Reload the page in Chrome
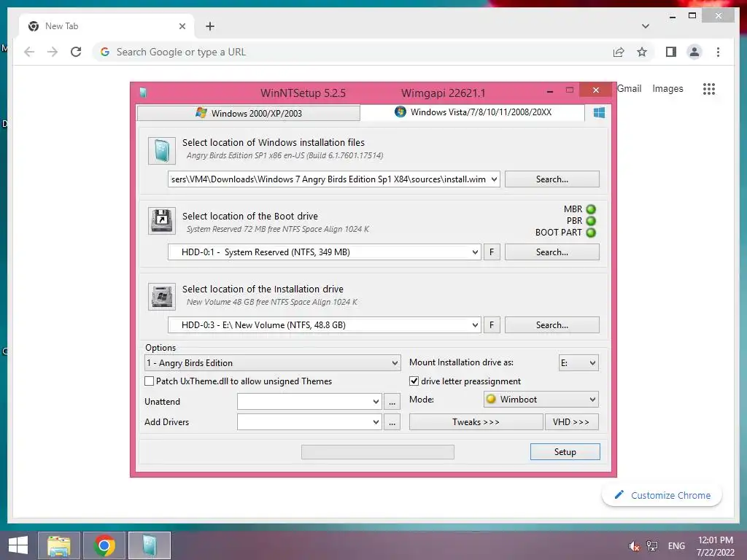 [x=76, y=52]
